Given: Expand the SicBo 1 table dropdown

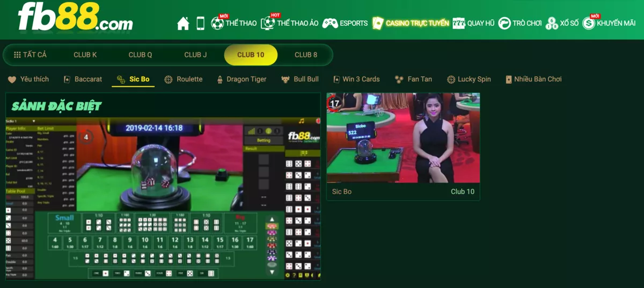Looking at the screenshot, I should click(21, 121).
